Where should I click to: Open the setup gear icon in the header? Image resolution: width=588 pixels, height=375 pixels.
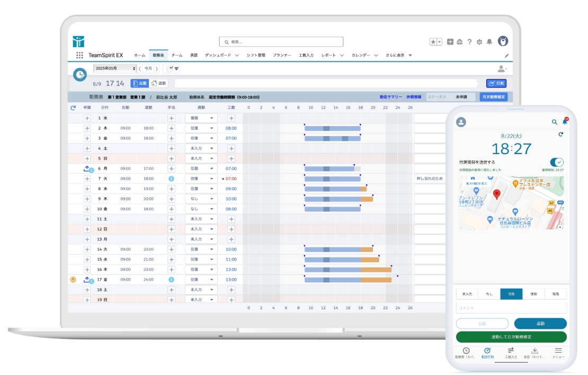(479, 42)
